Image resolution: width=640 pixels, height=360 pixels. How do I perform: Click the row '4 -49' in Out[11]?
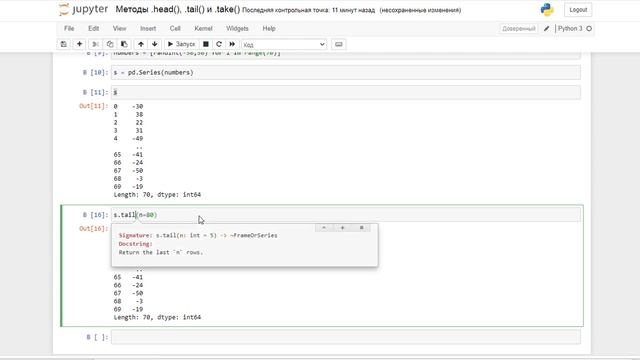coord(128,138)
